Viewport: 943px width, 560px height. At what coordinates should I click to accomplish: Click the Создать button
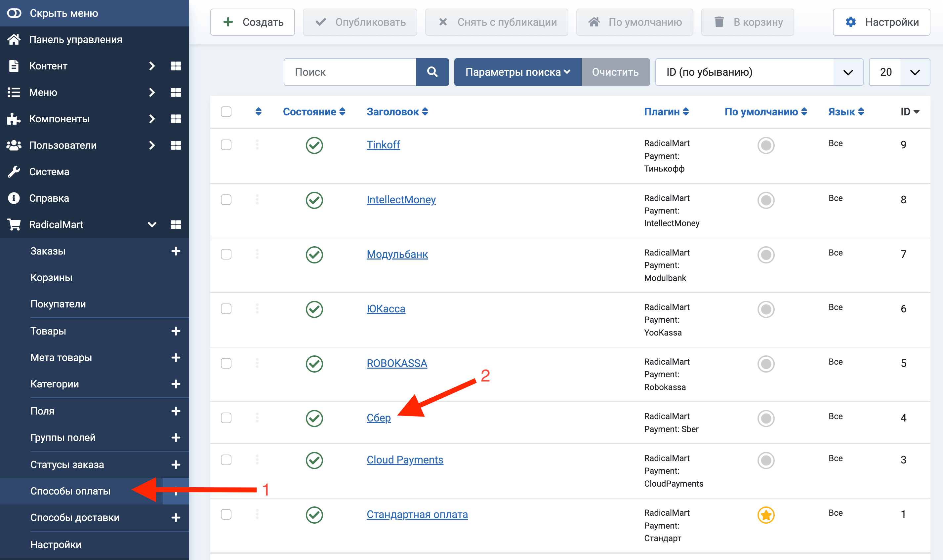[253, 22]
